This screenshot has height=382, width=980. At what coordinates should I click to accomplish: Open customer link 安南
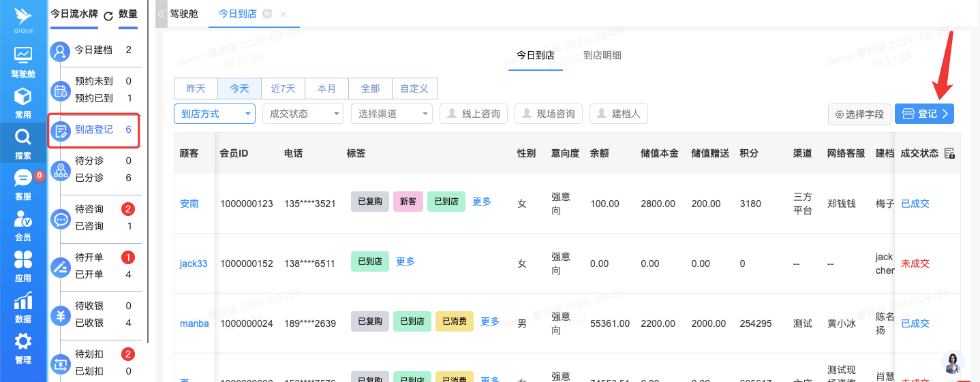(189, 203)
